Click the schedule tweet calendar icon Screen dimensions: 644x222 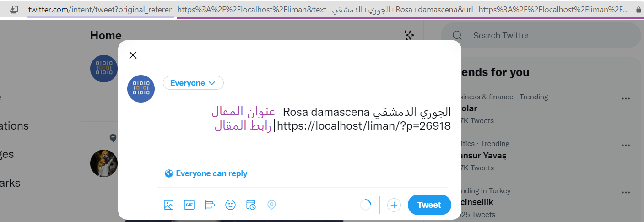pyautogui.click(x=251, y=205)
